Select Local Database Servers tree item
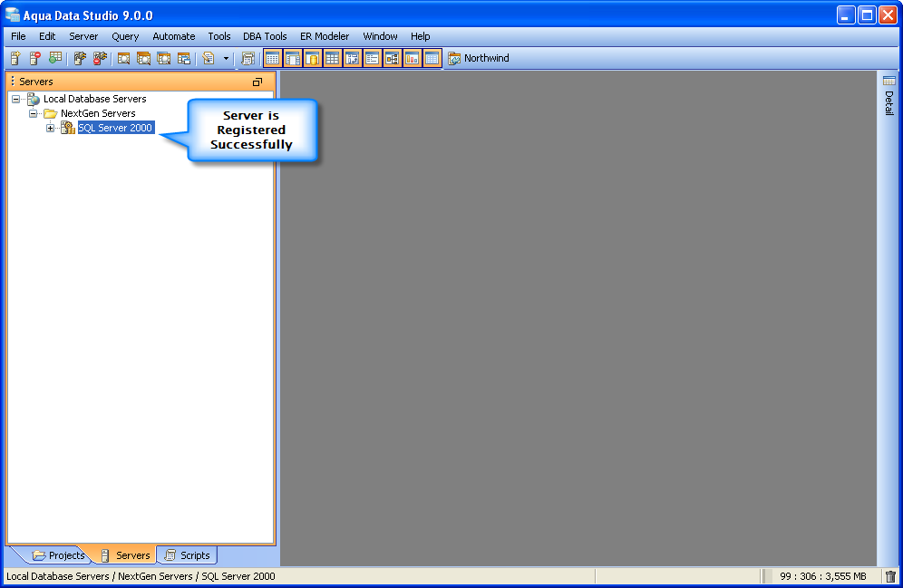This screenshot has width=903, height=588. [94, 99]
